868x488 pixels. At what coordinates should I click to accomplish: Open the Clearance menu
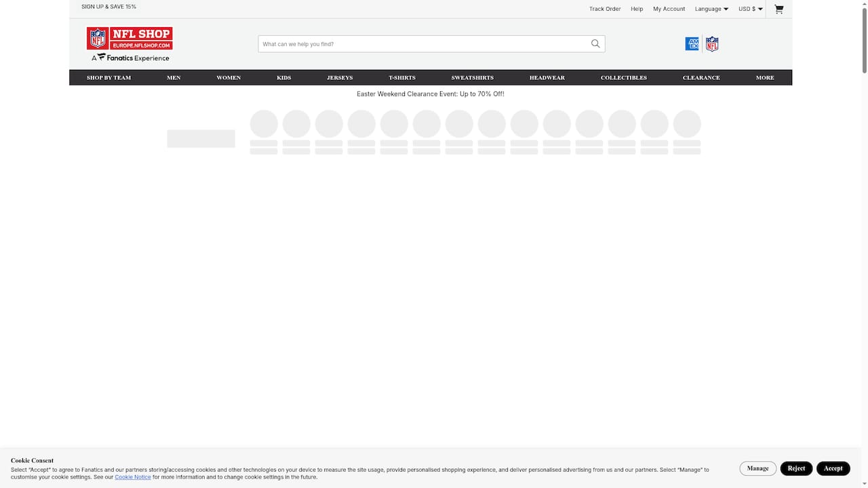click(x=701, y=77)
